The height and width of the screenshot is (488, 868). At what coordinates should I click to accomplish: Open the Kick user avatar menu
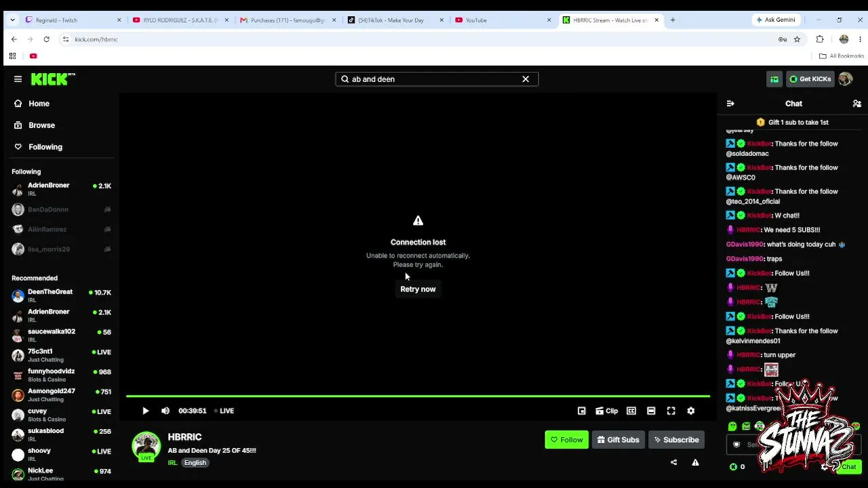click(845, 79)
